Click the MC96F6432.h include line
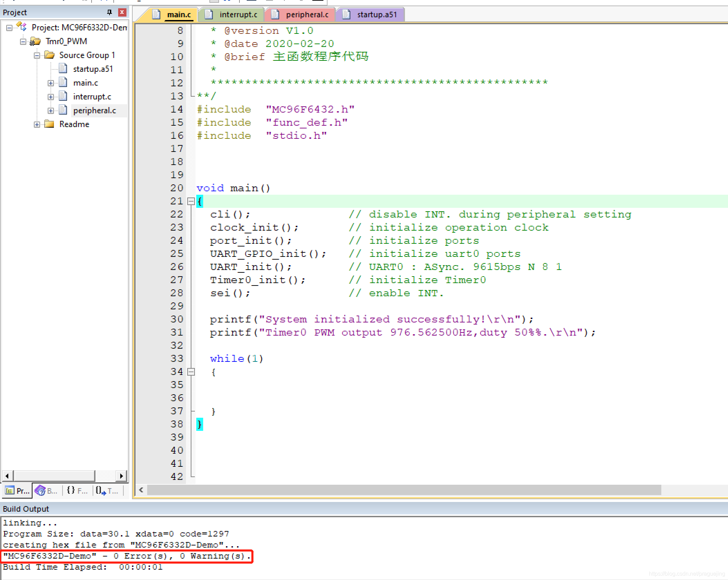This screenshot has height=580, width=728. point(275,109)
